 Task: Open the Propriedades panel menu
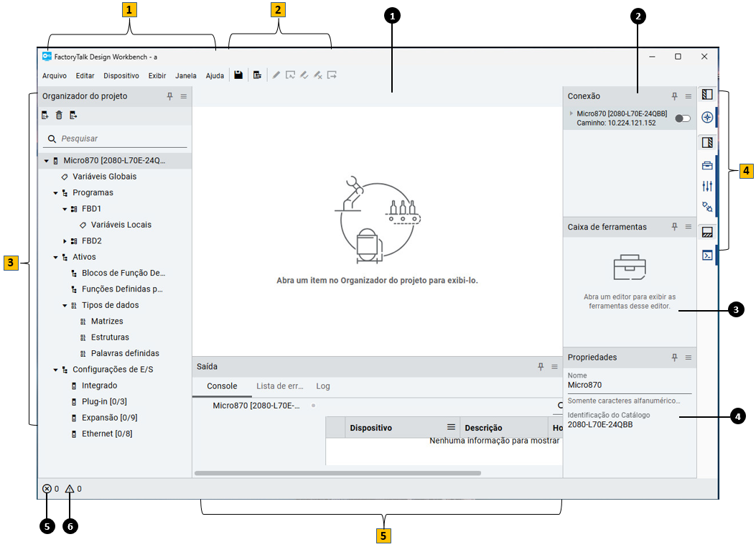tap(689, 357)
